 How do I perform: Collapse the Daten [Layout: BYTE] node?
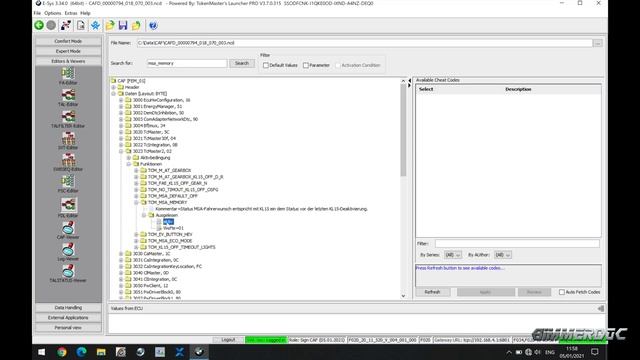pyautogui.click(x=114, y=94)
